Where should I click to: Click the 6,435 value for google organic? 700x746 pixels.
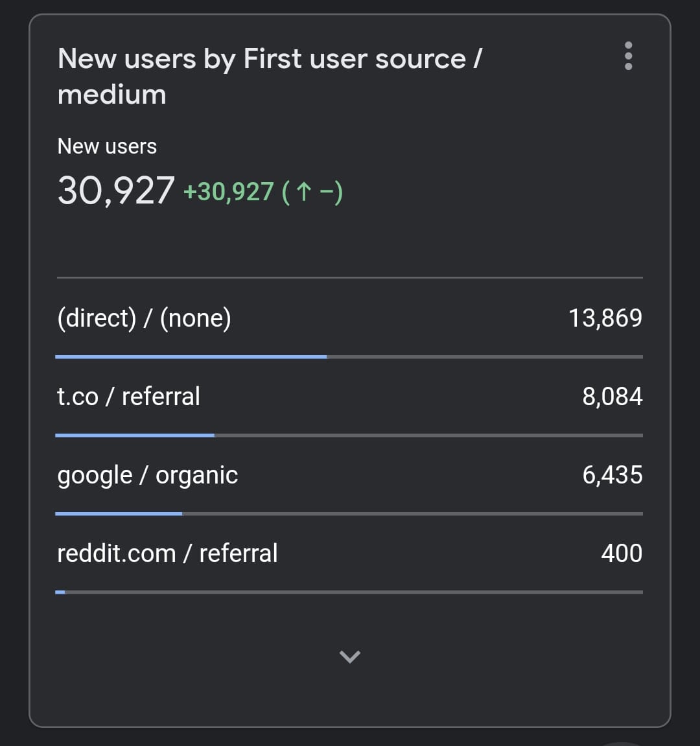[x=612, y=475]
